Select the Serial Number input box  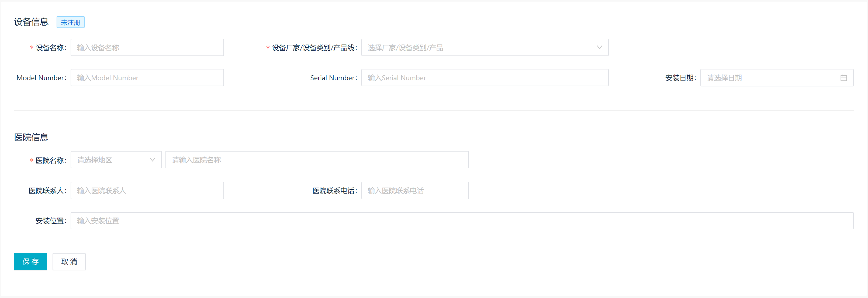pos(485,78)
